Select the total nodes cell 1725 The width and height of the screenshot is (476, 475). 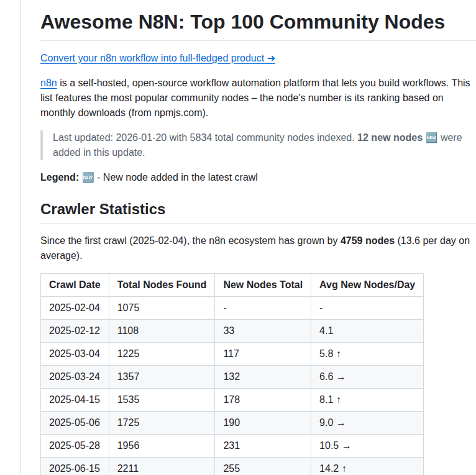pos(162,423)
